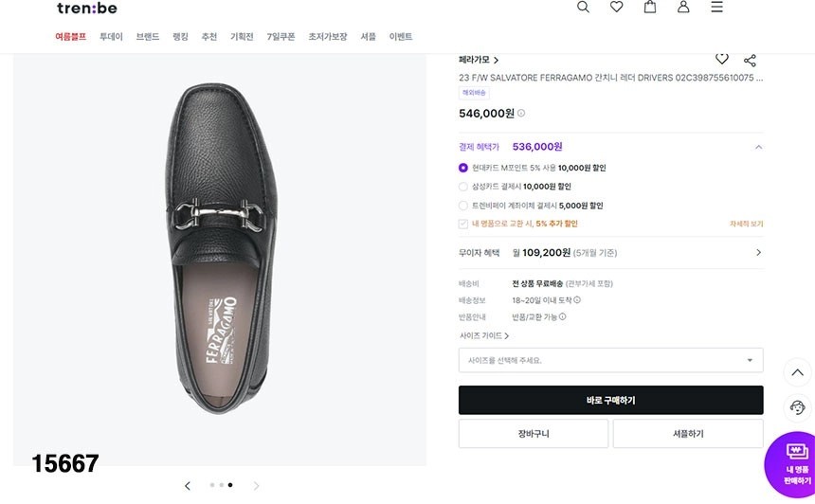Open the user account icon
The height and width of the screenshot is (504, 815).
coord(683,7)
